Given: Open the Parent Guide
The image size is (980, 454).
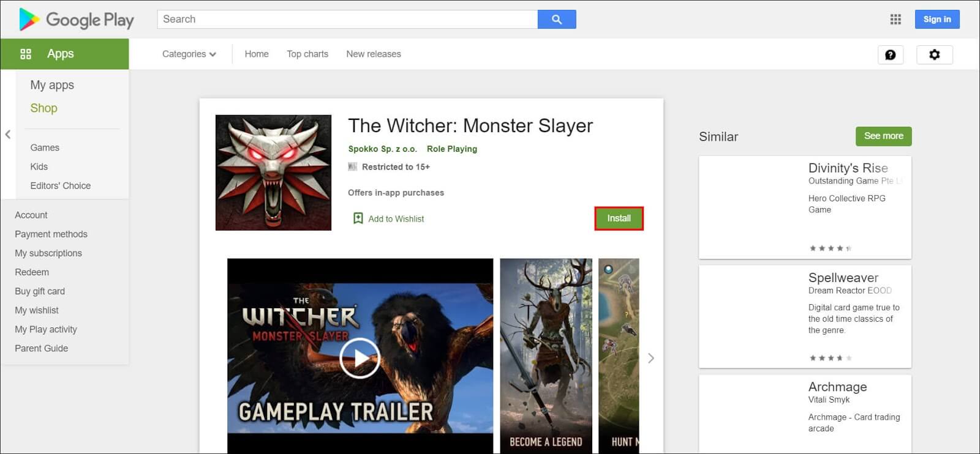Looking at the screenshot, I should click(x=41, y=348).
